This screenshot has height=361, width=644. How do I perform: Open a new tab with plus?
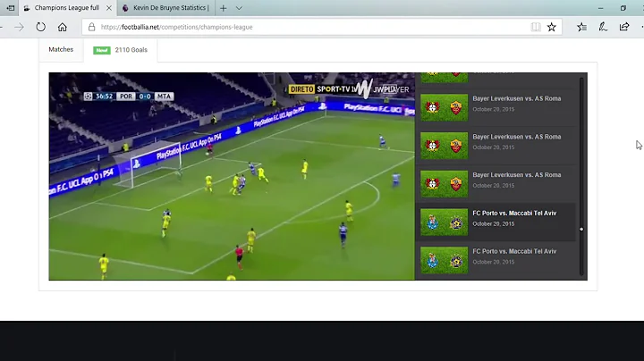tap(223, 8)
